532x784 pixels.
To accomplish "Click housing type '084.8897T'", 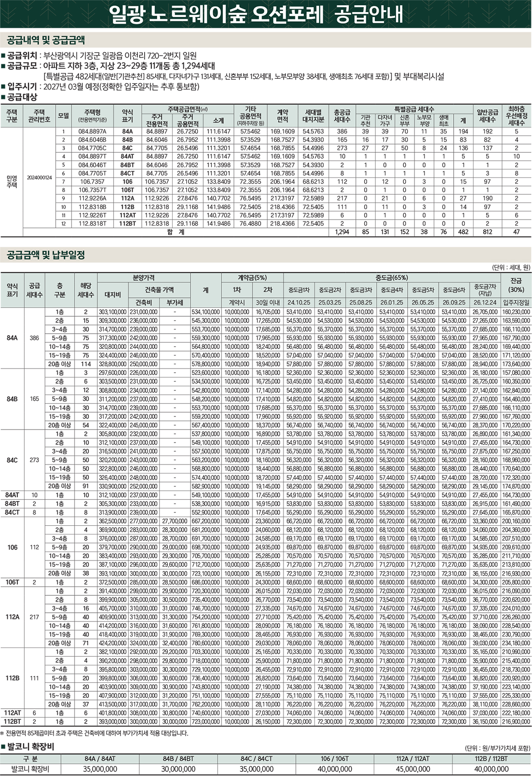I will 92,157.
